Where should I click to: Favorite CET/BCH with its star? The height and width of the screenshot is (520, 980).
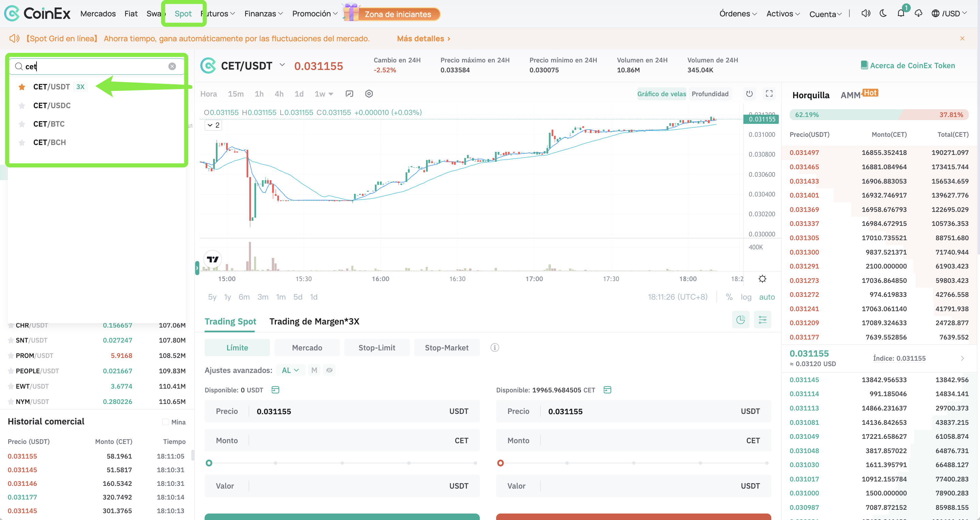pyautogui.click(x=22, y=142)
